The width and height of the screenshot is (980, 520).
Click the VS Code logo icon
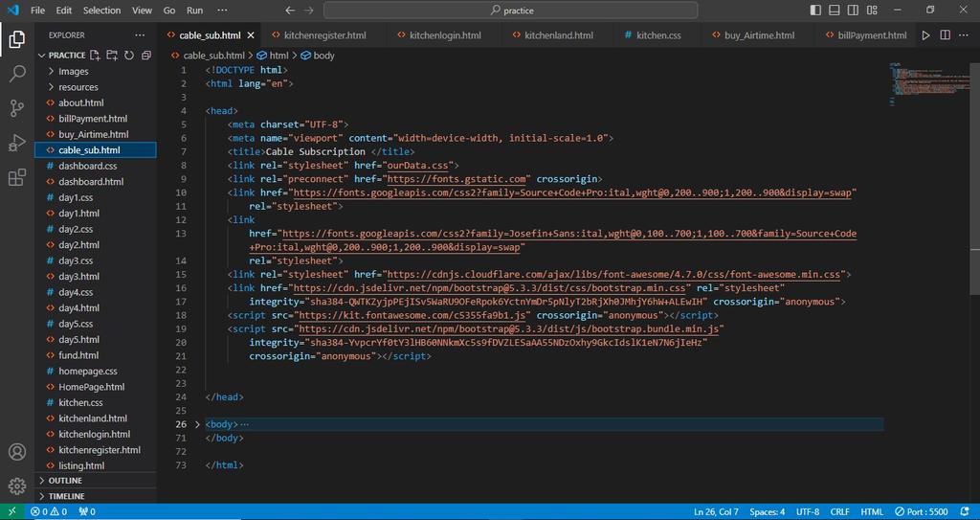[13, 10]
